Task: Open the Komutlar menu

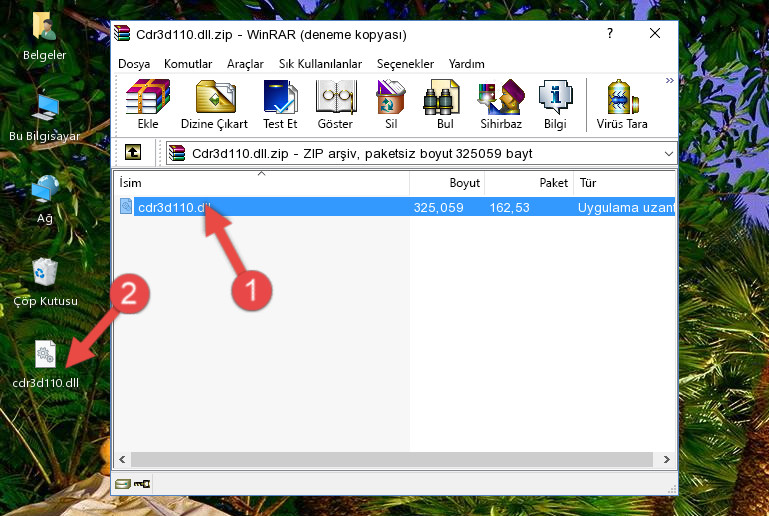Action: [x=188, y=64]
